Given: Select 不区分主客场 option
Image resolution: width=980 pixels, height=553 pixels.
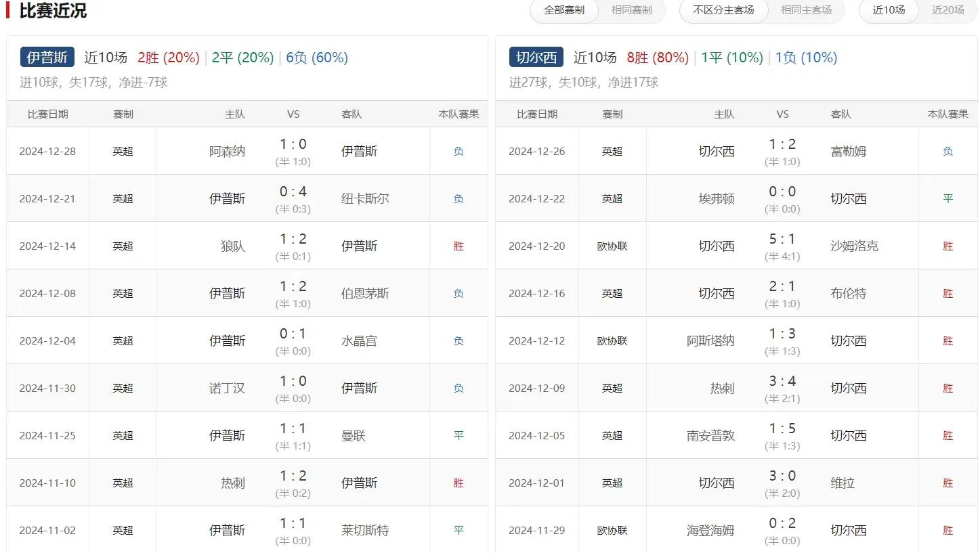Looking at the screenshot, I should coord(723,10).
